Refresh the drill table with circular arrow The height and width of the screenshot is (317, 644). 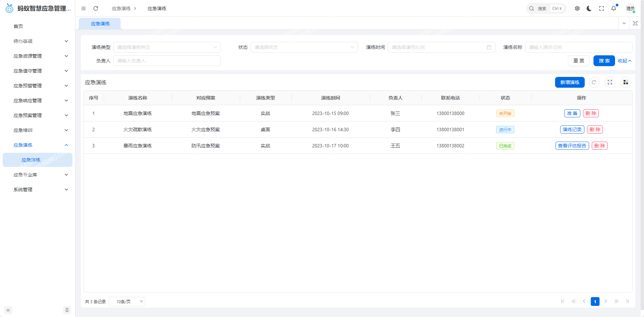pos(594,82)
